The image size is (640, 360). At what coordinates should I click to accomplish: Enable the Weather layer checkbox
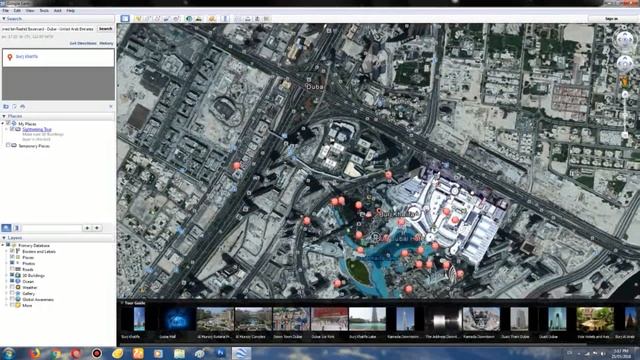(x=12, y=287)
